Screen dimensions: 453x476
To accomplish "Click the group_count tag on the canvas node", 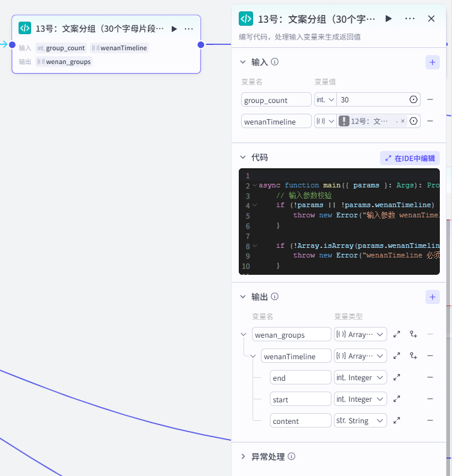I will pyautogui.click(x=61, y=48).
